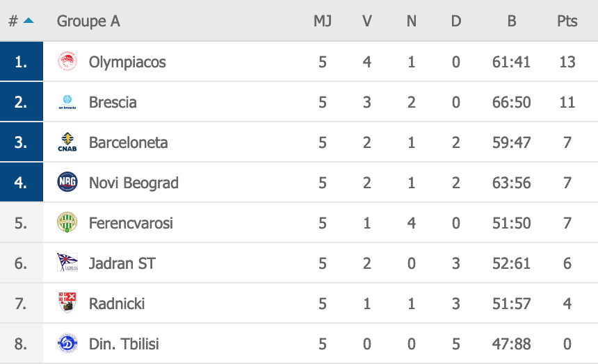This screenshot has height=364, width=598.
Task: Sort by the B goals column header
Action: (x=511, y=21)
